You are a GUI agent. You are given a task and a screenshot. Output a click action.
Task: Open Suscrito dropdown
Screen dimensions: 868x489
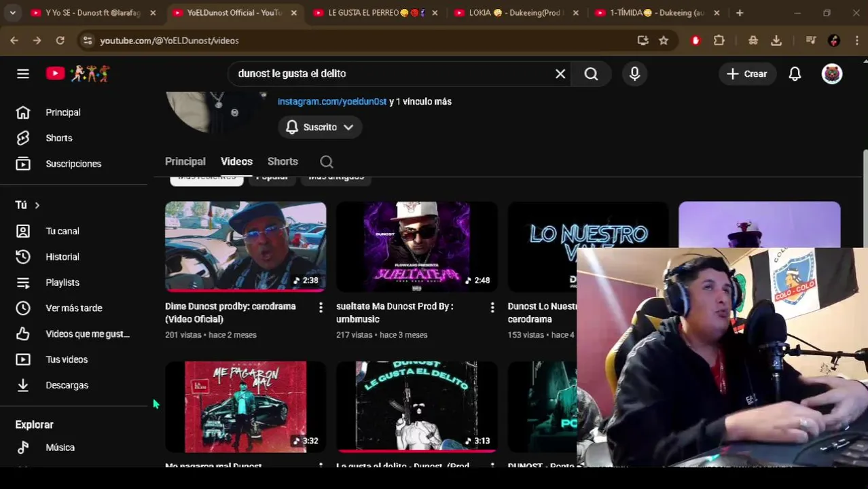tap(320, 127)
